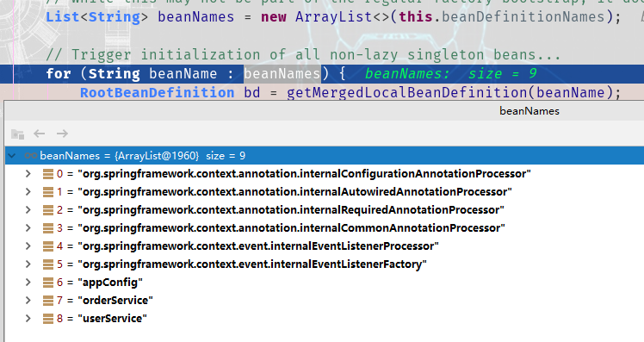The height and width of the screenshot is (342, 644).
Task: Click the field icon of element 5
Action: (48, 264)
